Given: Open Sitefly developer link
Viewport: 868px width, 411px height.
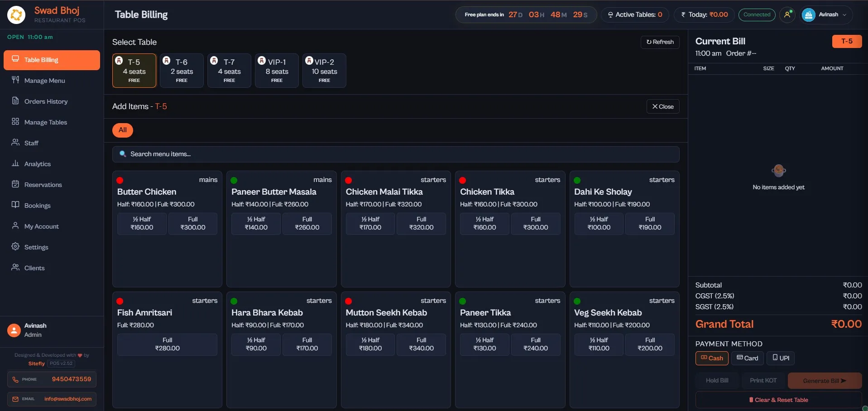Looking at the screenshot, I should (x=37, y=363).
